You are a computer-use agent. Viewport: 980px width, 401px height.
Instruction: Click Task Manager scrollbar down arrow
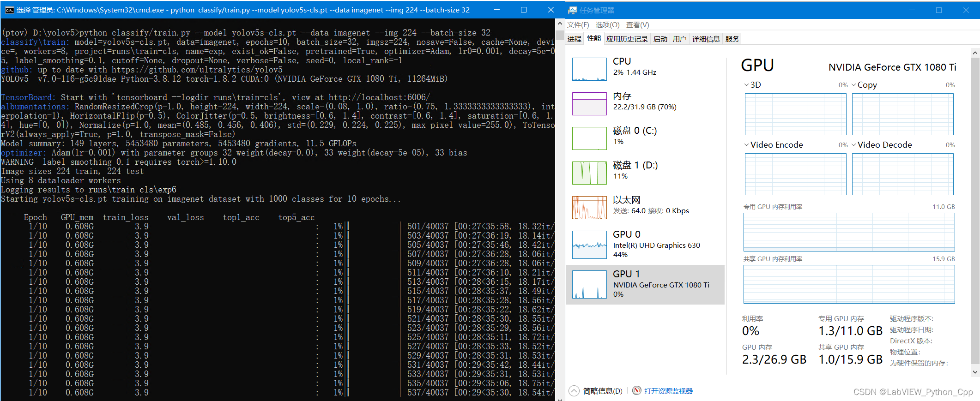(x=975, y=372)
